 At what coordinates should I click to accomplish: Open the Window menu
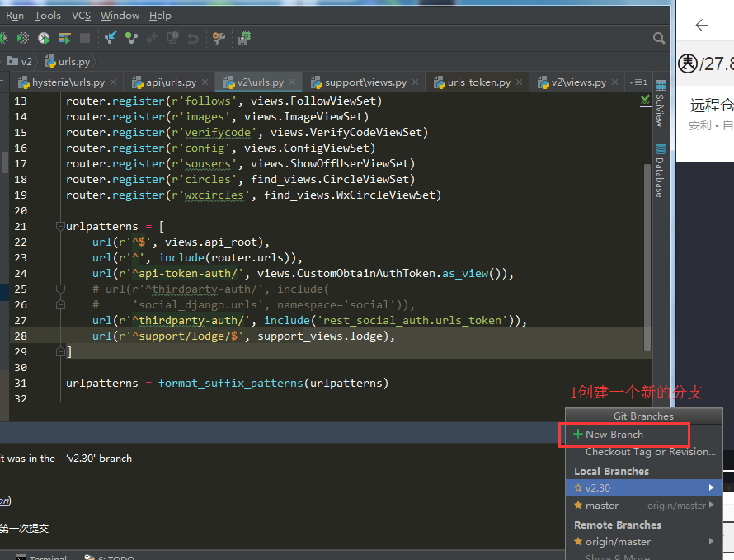tap(120, 16)
